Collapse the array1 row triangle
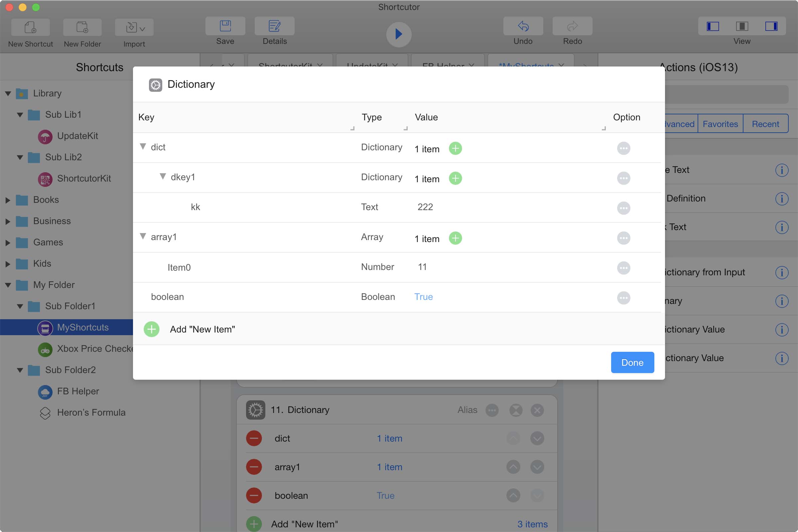 pyautogui.click(x=143, y=236)
